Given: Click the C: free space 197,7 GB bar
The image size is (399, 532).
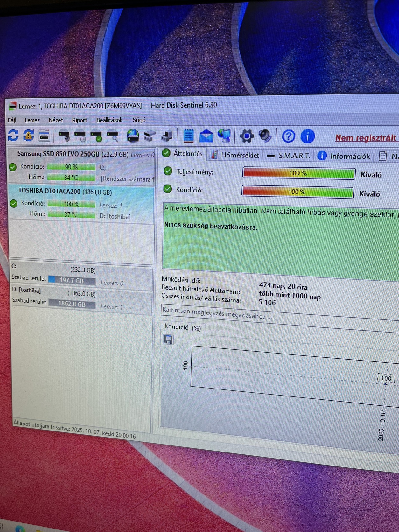Looking at the screenshot, I should [72, 281].
